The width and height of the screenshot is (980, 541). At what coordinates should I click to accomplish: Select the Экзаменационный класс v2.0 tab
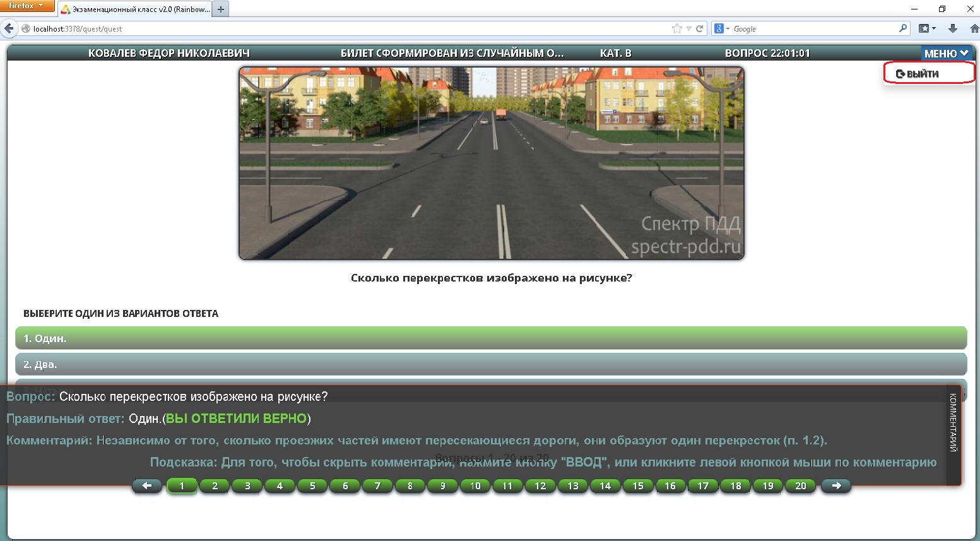(x=135, y=9)
